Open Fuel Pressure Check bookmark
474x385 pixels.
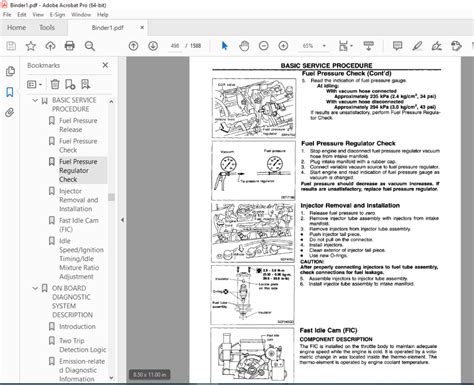[78, 145]
